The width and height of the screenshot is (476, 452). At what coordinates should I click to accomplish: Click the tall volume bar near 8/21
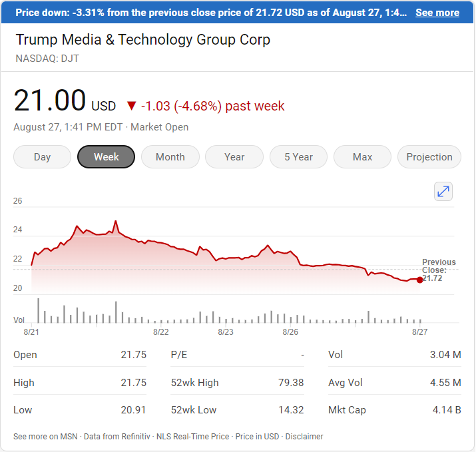pos(39,311)
